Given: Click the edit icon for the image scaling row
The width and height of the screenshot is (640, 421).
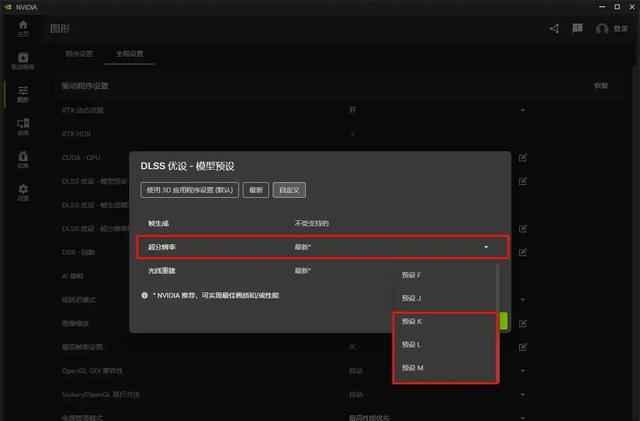Looking at the screenshot, I should [522, 323].
